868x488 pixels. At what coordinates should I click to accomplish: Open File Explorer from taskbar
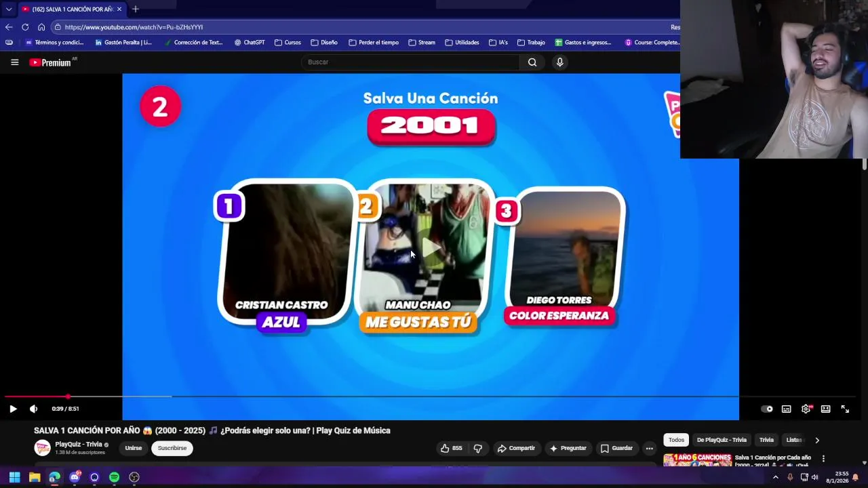[x=35, y=477]
